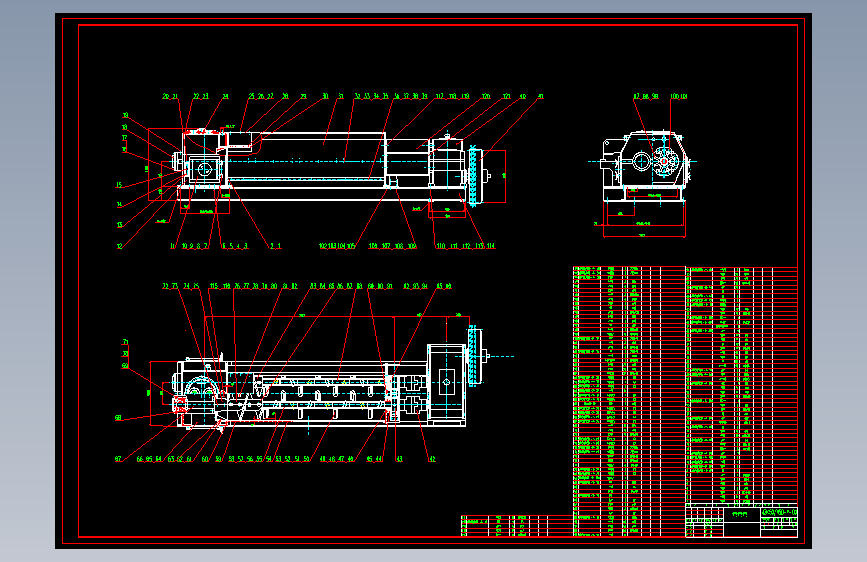This screenshot has width=867, height=562.
Task: Select the small parts list extension at bottom center
Action: 517,526
